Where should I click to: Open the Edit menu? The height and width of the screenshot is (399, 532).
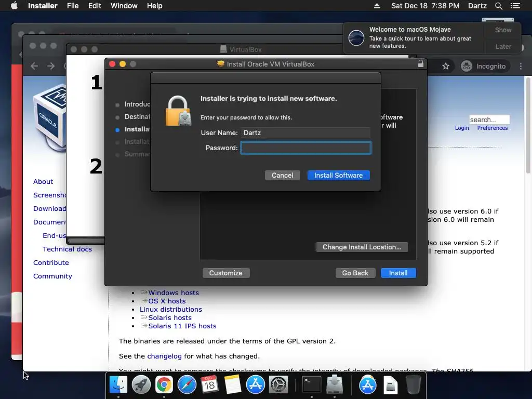click(95, 6)
